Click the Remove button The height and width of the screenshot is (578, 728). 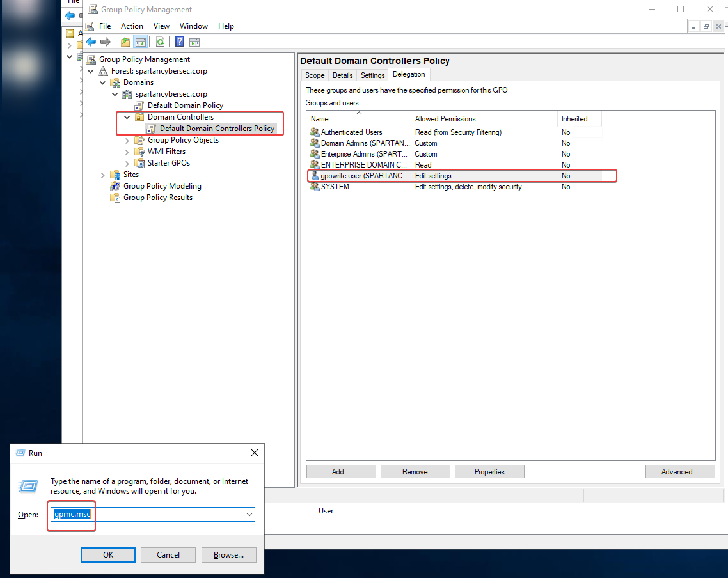415,472
